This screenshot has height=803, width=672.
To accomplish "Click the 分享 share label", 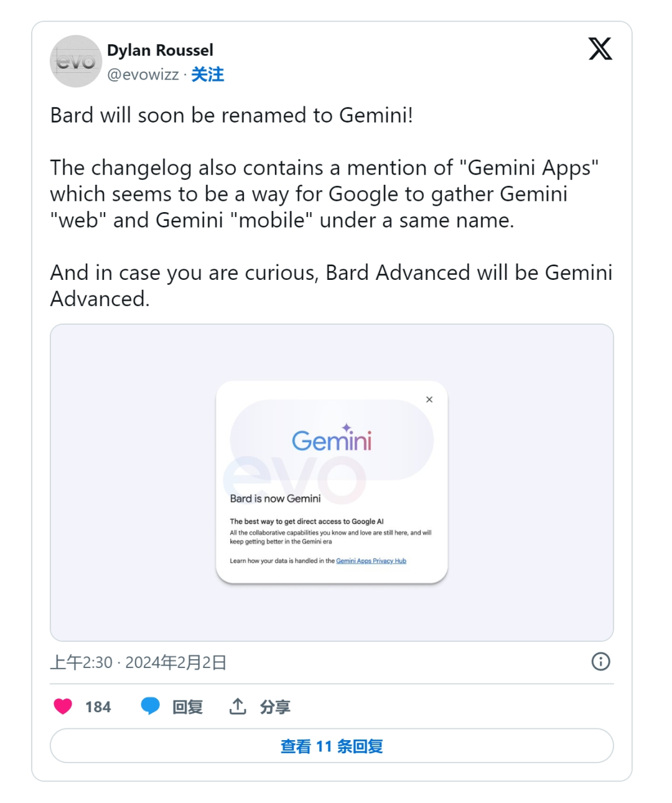I will [x=275, y=707].
